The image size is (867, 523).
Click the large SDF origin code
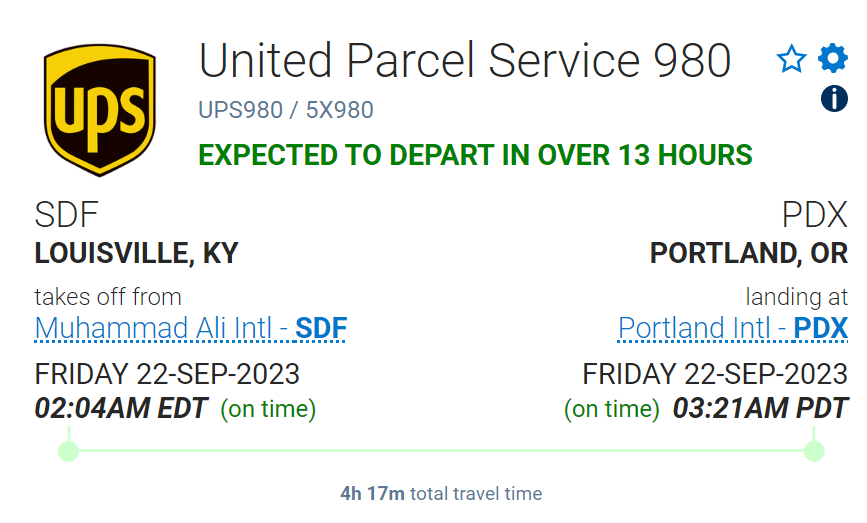(67, 214)
